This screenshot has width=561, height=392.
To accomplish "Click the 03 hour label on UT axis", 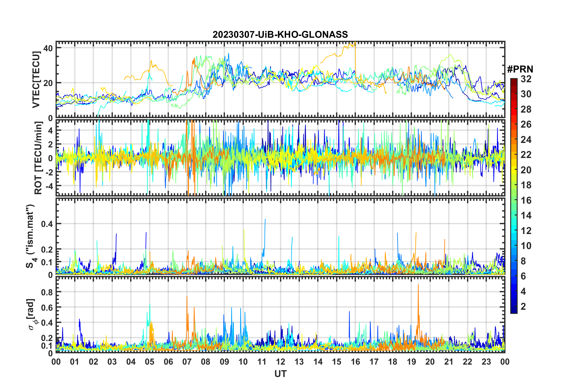I will pos(112,362).
